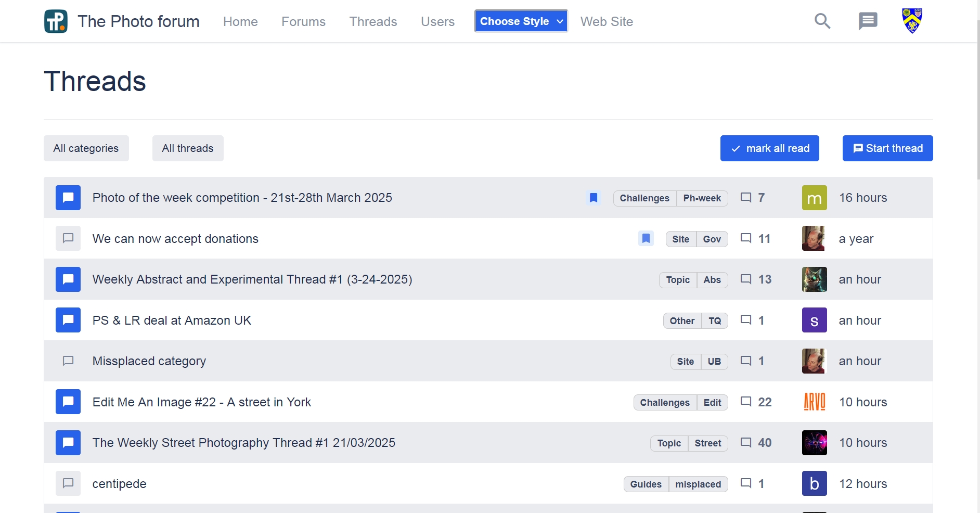The width and height of the screenshot is (980, 513).
Task: Click the Street tag label
Action: coord(707,443)
